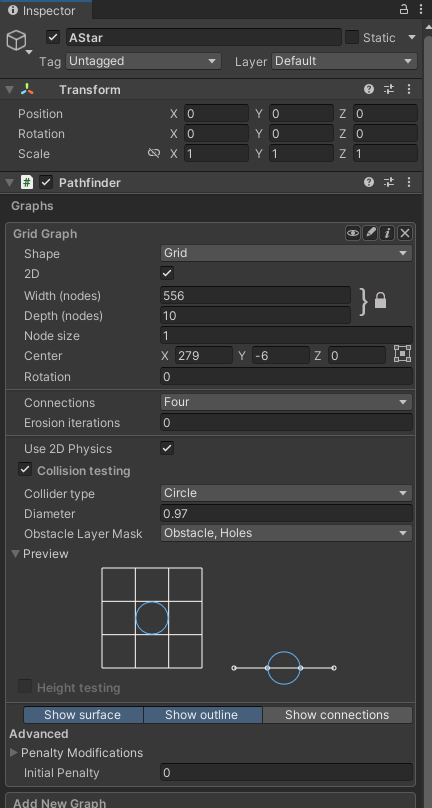432x808 pixels.
Task: Click the Grid Graph pencil edit icon
Action: click(370, 233)
